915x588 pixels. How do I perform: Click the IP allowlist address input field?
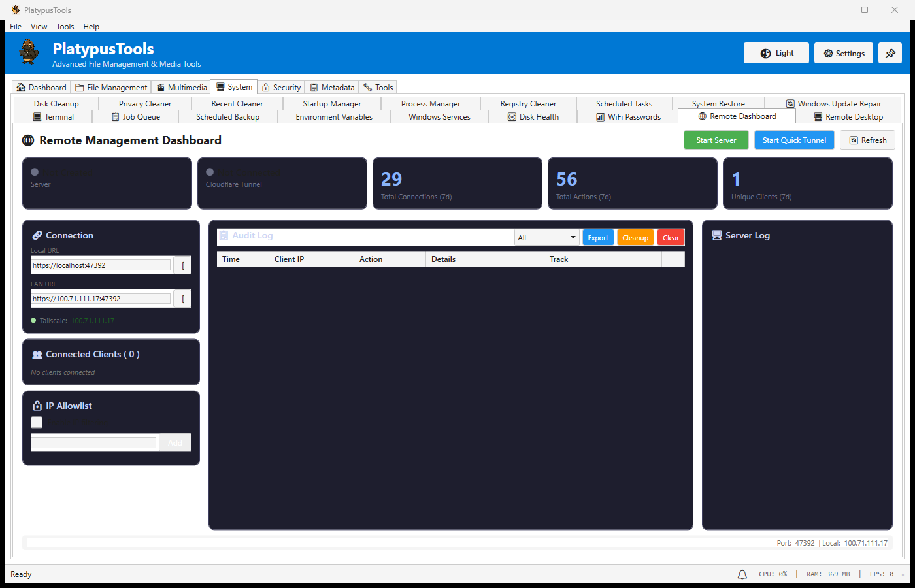pyautogui.click(x=93, y=442)
